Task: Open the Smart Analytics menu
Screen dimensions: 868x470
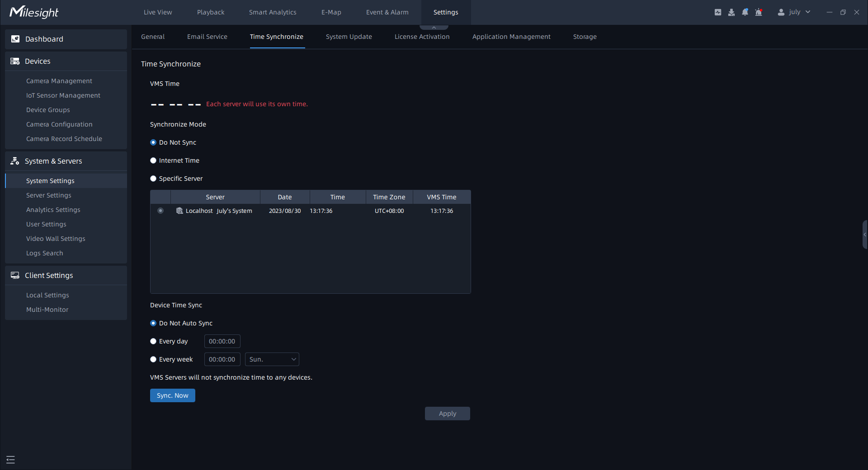Action: (x=273, y=12)
